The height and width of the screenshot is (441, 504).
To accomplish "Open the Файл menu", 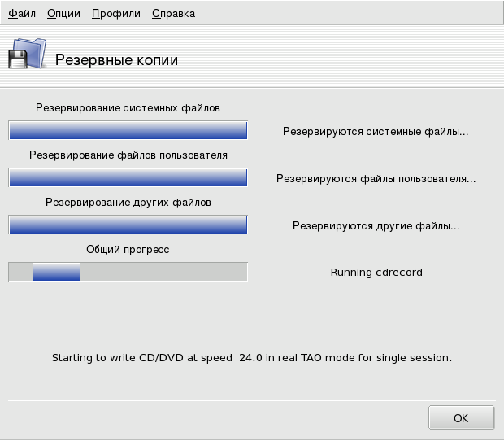I will pos(22,14).
